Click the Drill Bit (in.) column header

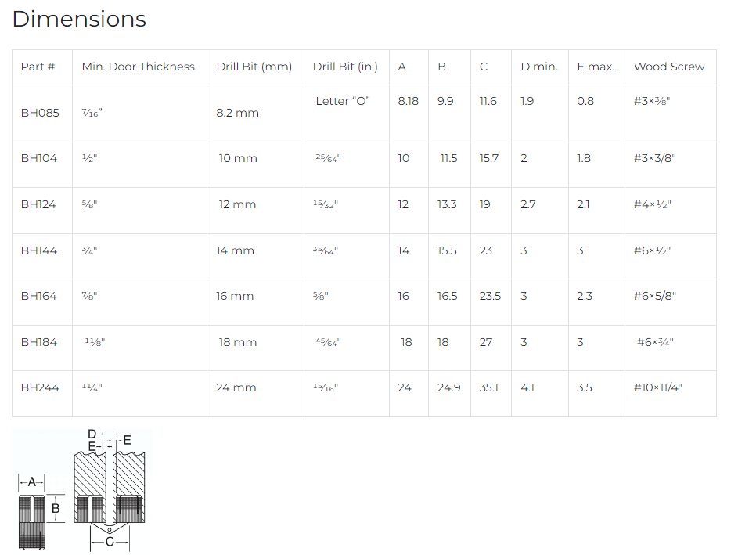tap(345, 67)
